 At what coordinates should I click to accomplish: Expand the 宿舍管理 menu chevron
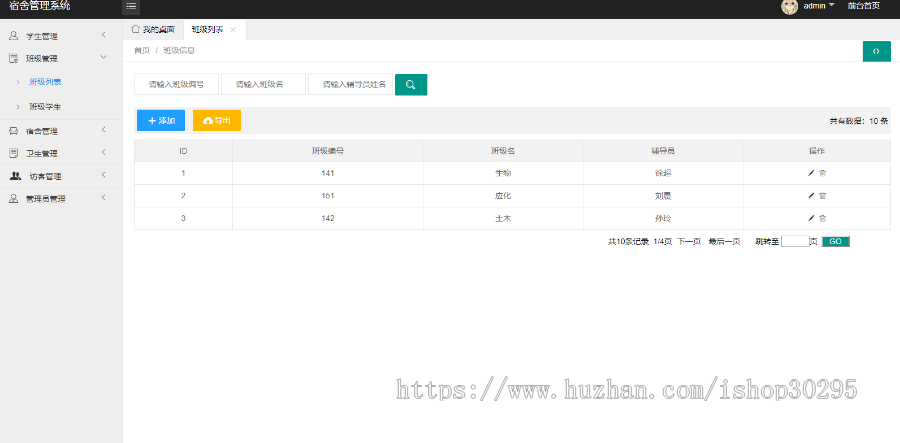(103, 130)
